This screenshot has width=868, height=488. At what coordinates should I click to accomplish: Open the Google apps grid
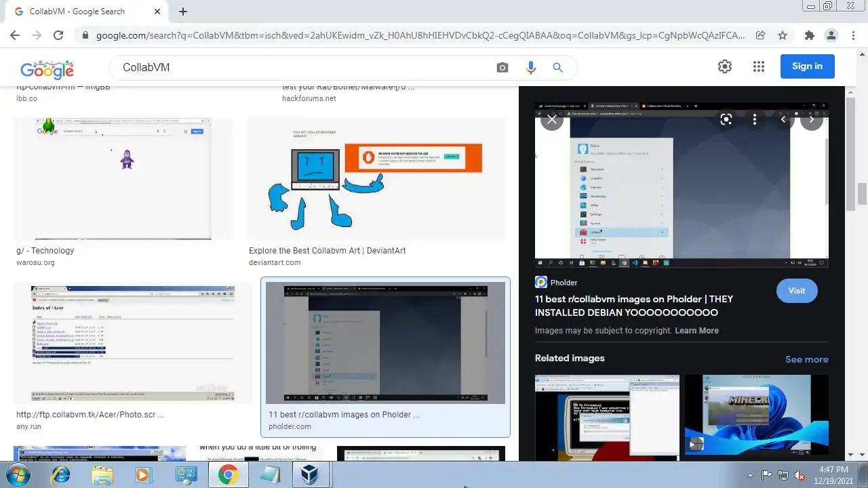point(759,66)
